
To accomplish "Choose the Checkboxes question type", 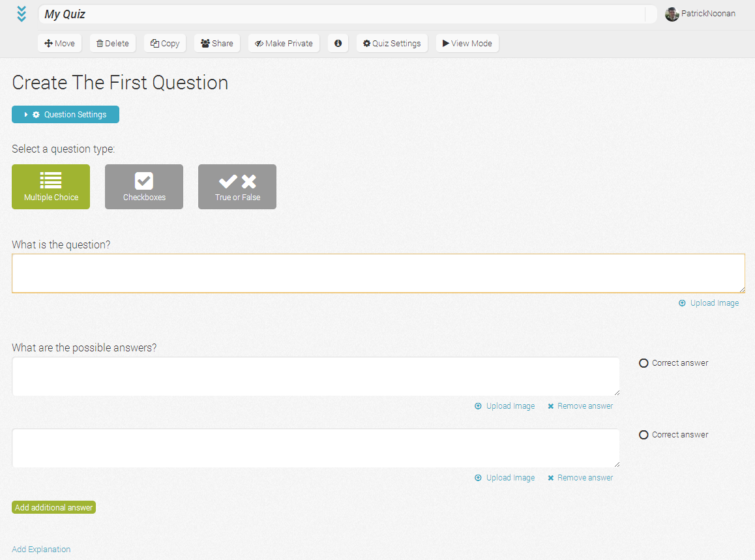I will (144, 187).
